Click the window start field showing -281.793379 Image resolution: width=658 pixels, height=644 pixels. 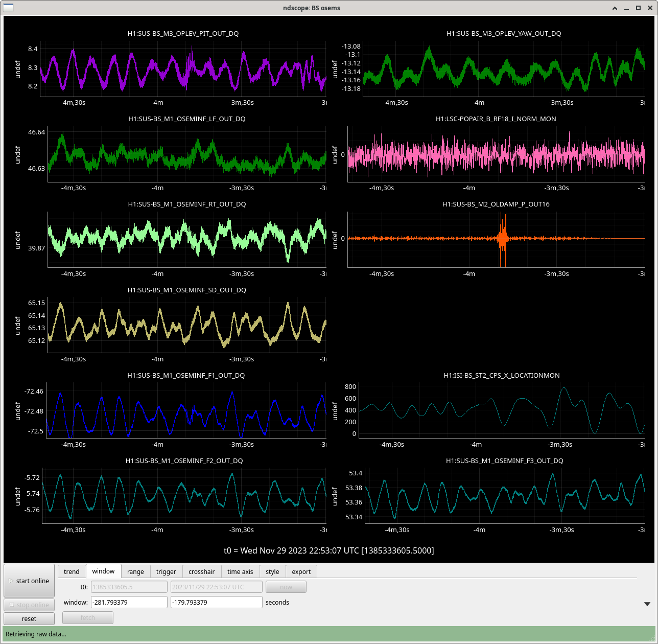pos(129,602)
